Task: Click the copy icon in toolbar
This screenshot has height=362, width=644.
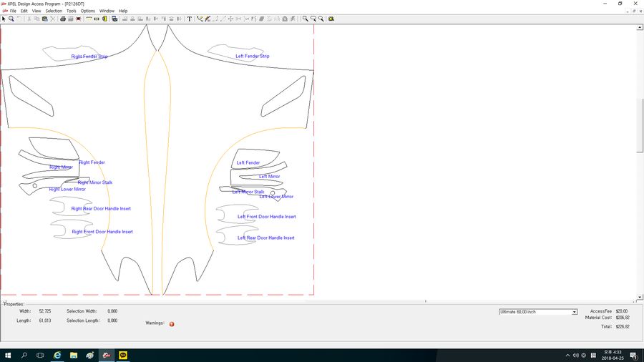Action: click(x=37, y=19)
